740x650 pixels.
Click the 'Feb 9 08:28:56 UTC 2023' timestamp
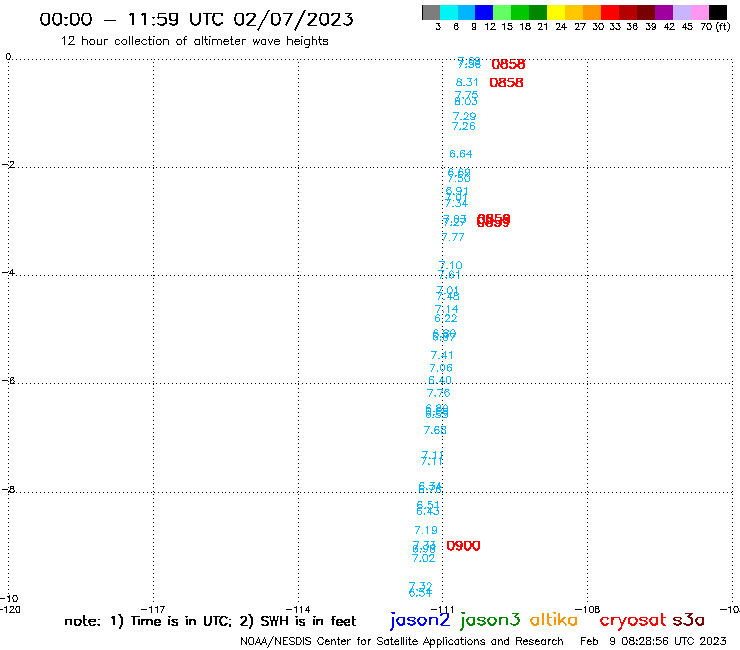653,641
